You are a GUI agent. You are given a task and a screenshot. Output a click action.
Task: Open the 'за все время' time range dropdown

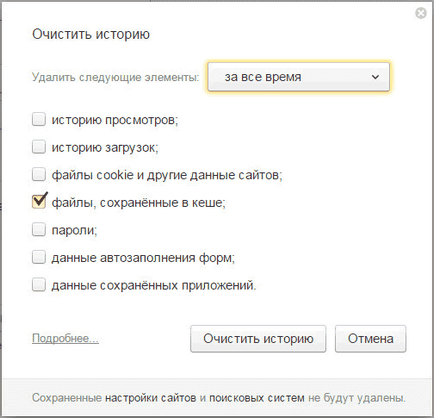(298, 77)
